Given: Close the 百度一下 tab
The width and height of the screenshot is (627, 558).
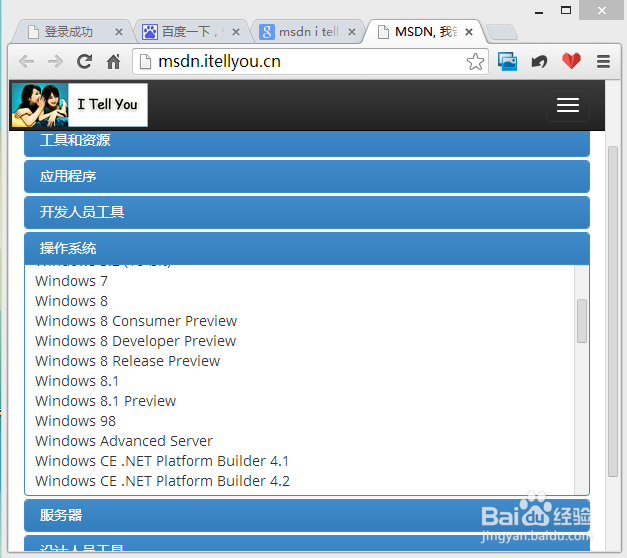Looking at the screenshot, I should (x=236, y=32).
